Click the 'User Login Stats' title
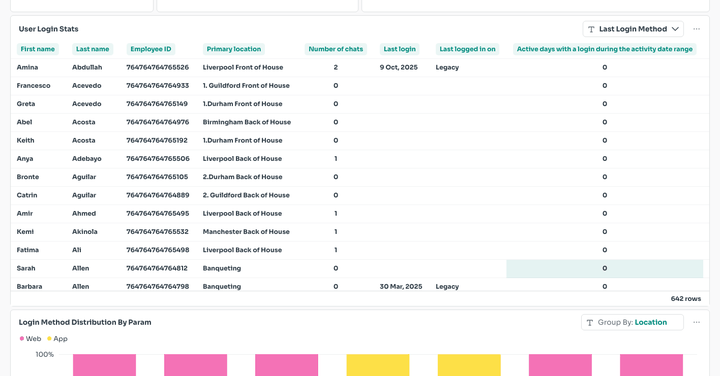Image resolution: width=720 pixels, height=376 pixels. pyautogui.click(x=48, y=29)
